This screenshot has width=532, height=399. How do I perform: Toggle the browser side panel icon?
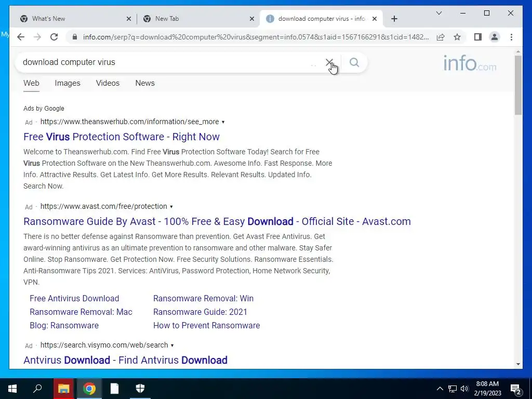[x=478, y=37]
